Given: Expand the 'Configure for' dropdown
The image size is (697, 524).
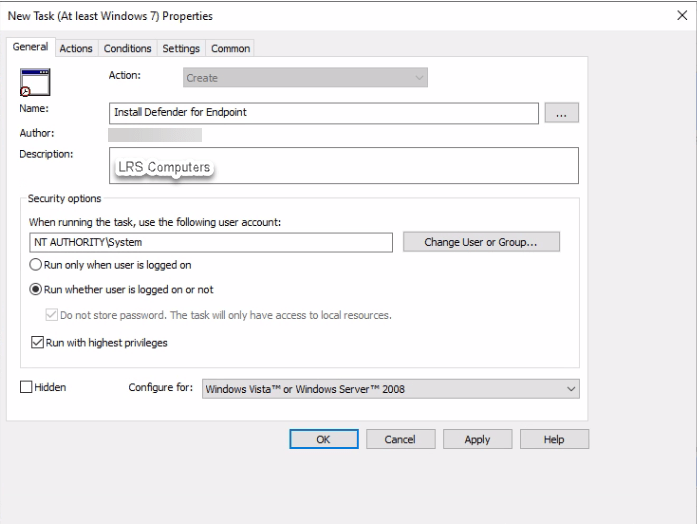Looking at the screenshot, I should point(390,388).
